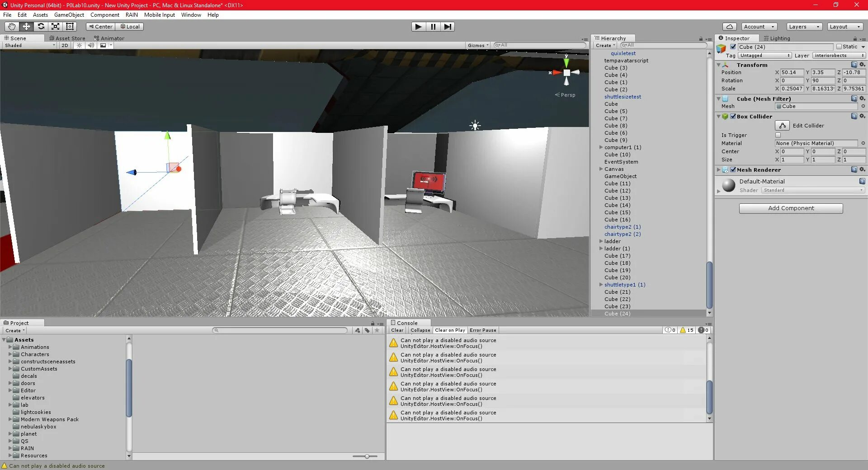Click the Edit Collider icon button
Image resolution: width=868 pixels, height=470 pixels.
(782, 126)
